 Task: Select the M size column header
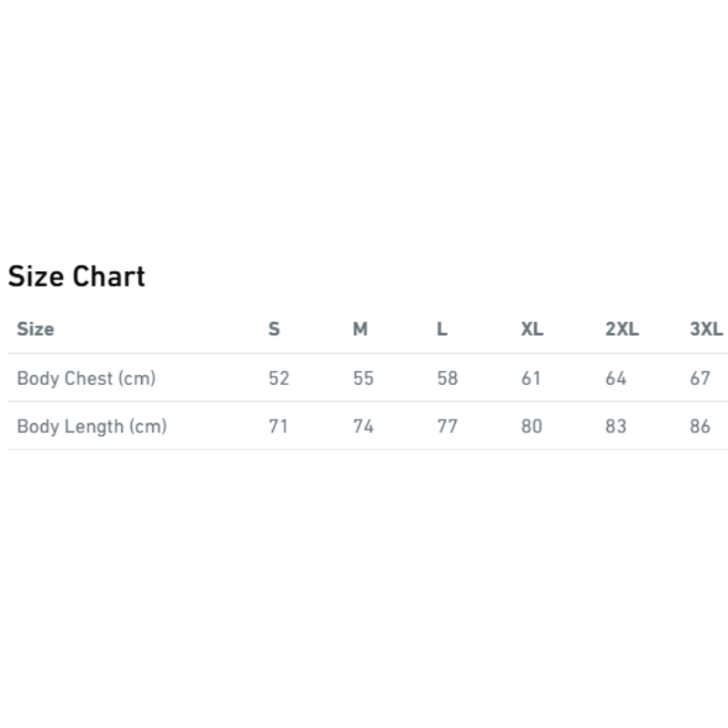(x=360, y=329)
